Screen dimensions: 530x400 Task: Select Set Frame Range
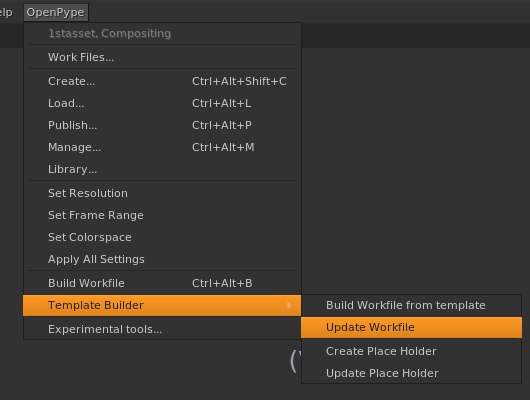[x=162, y=215]
